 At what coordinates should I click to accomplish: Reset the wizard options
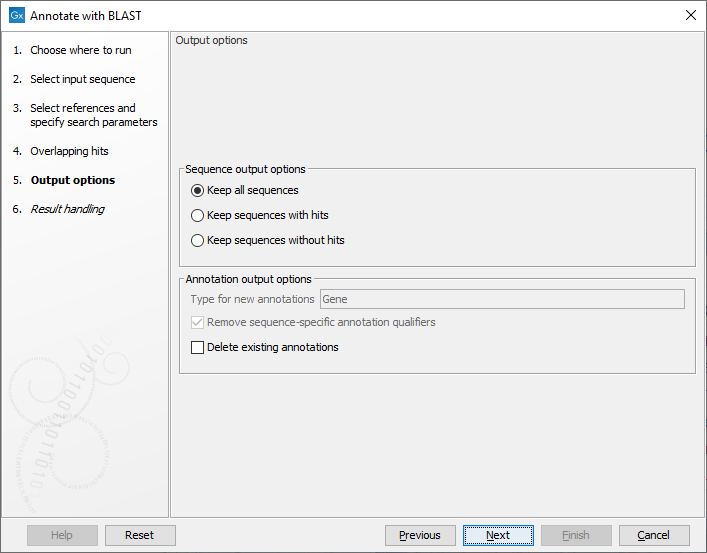click(140, 535)
